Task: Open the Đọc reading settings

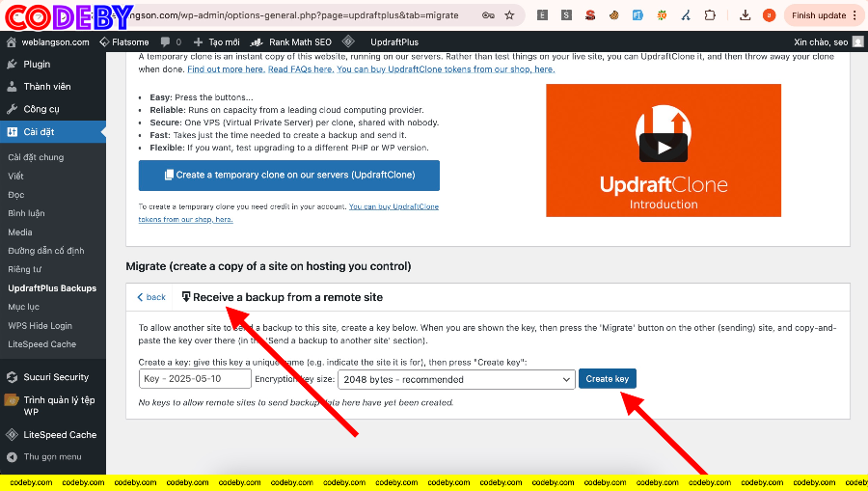Action: click(x=16, y=195)
